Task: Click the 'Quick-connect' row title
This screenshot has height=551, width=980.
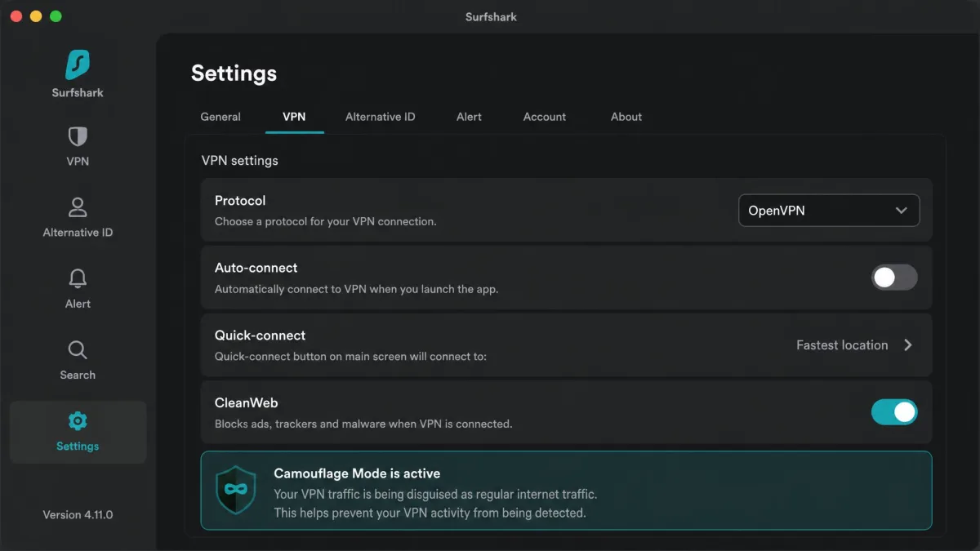Action: 260,335
